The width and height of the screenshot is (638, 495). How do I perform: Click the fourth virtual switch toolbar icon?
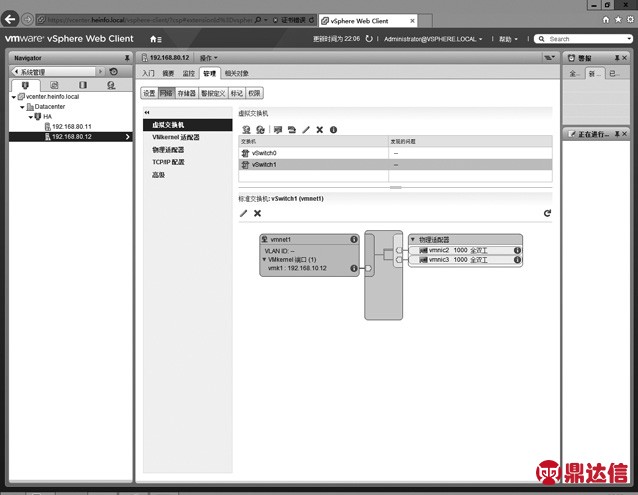tap(292, 130)
